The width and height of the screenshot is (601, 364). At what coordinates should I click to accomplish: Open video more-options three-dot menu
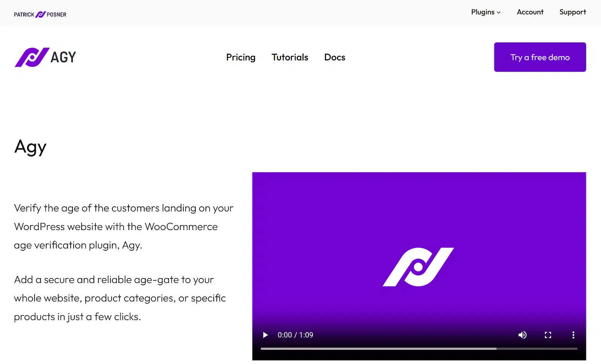(x=573, y=335)
